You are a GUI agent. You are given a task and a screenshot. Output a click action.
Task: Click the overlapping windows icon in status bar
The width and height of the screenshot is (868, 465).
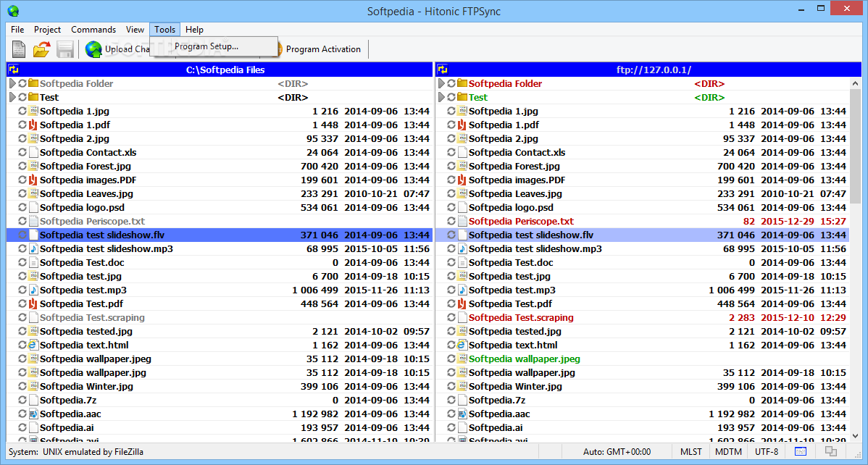831,452
